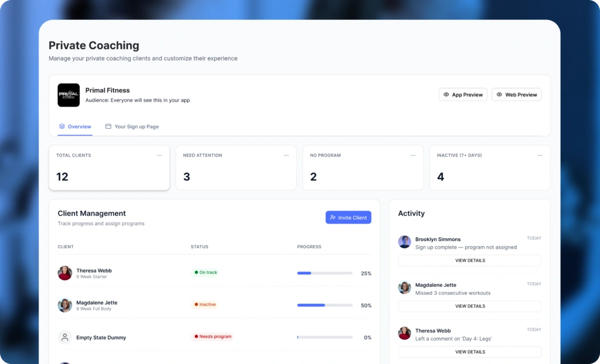Click the 25% progress value

366,273
